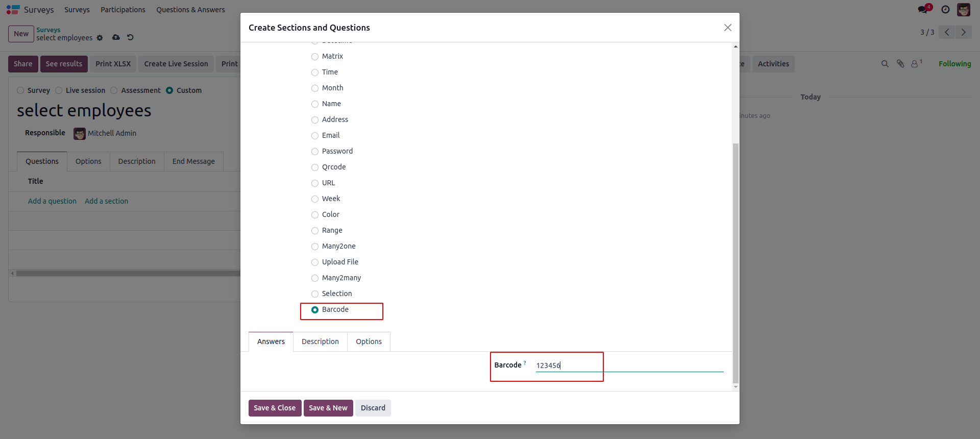The height and width of the screenshot is (439, 980).
Task: Go to the next record arrow
Action: coord(963,32)
